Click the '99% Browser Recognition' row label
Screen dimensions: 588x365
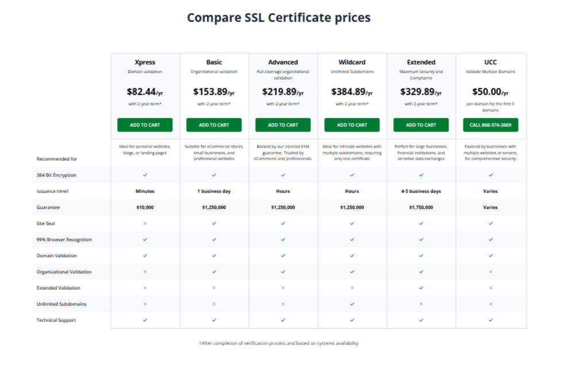[64, 240]
